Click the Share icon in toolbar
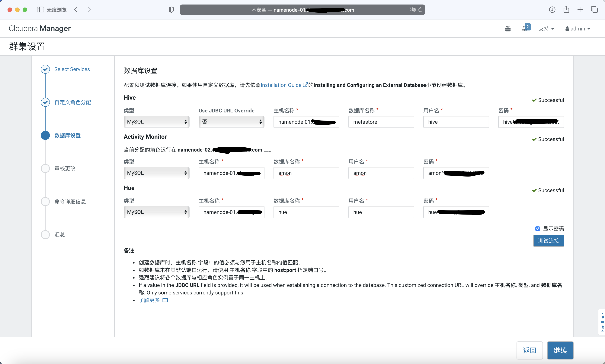 pyautogui.click(x=566, y=10)
